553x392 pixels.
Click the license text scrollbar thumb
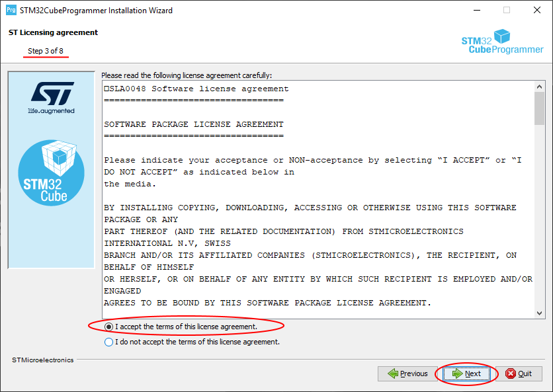[x=539, y=107]
